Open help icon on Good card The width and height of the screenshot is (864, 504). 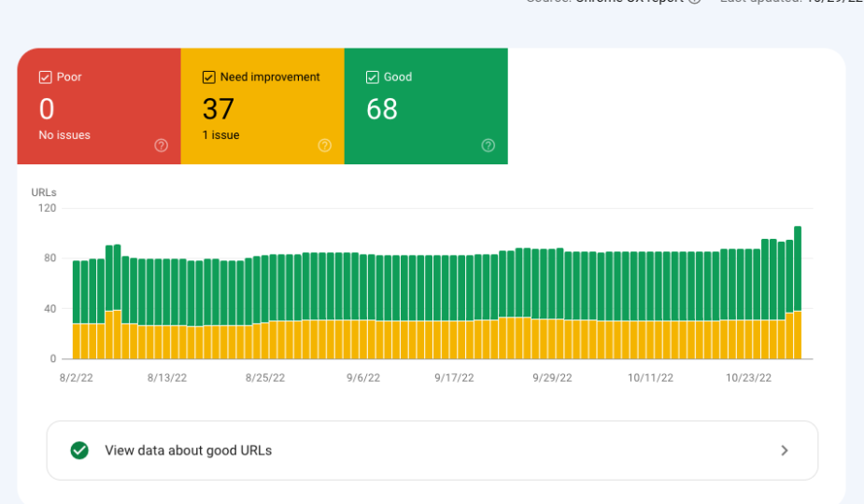click(489, 146)
